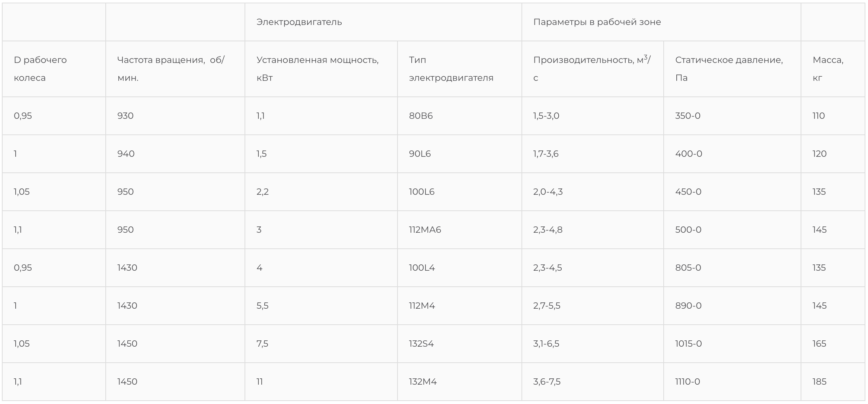Click the 350-0 static pressure cell
Viewport: 868px width, 404px height.
click(687, 116)
